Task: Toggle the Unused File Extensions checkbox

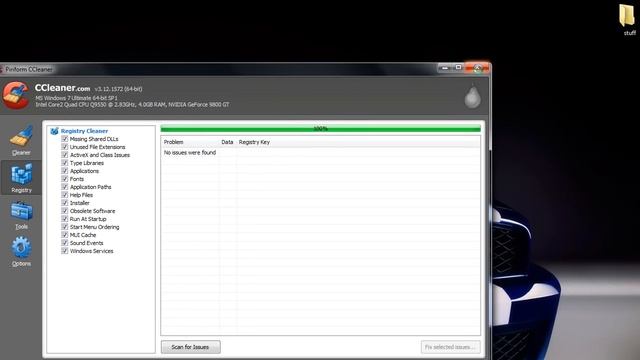Action: [64, 147]
